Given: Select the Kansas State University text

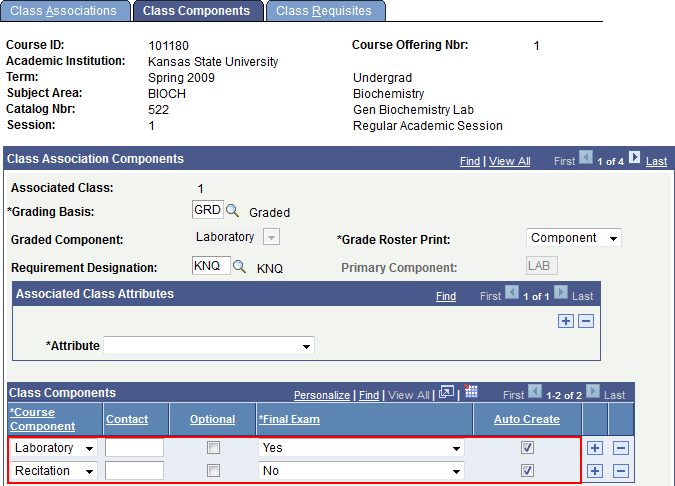Looking at the screenshot, I should coord(213,62).
